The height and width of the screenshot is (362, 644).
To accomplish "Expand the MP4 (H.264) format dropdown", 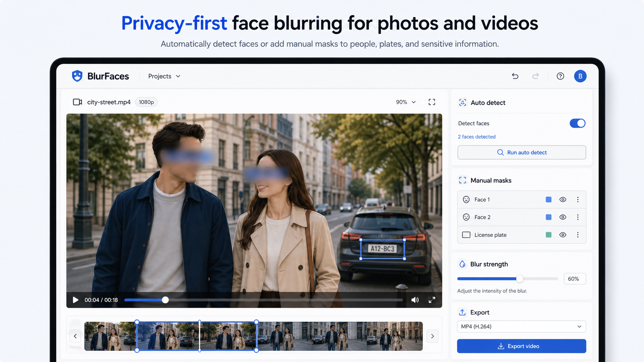I will pos(522,327).
